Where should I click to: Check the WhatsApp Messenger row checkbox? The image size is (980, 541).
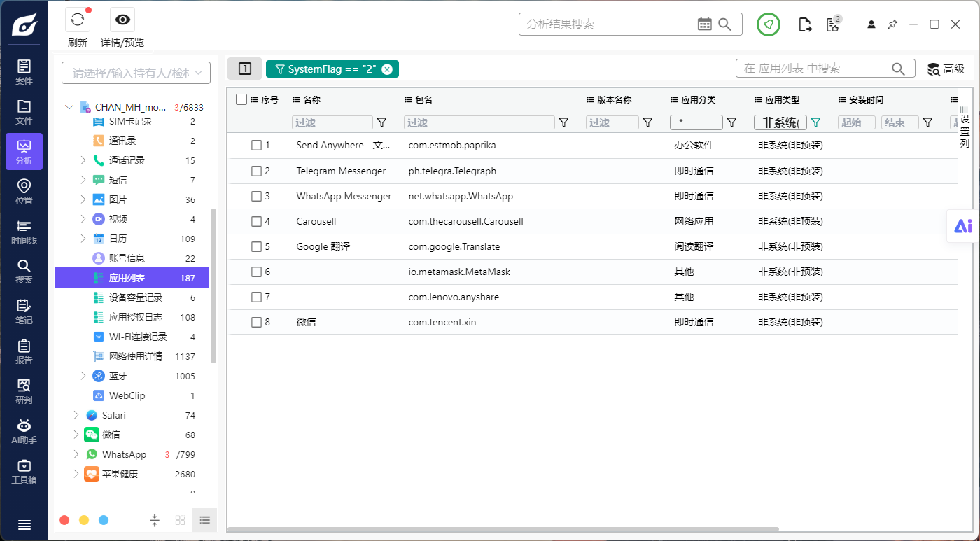[256, 196]
